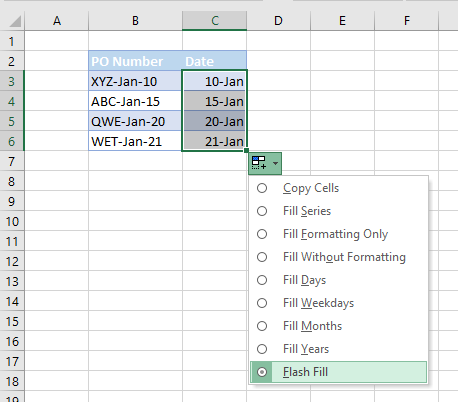Select cell containing XYZ-Jan-10
The image size is (458, 402).
(x=135, y=81)
